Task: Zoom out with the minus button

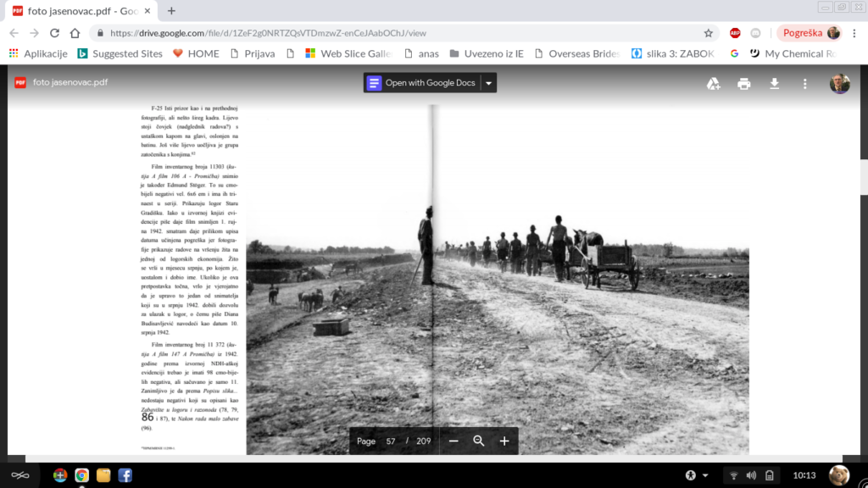Action: (x=453, y=441)
